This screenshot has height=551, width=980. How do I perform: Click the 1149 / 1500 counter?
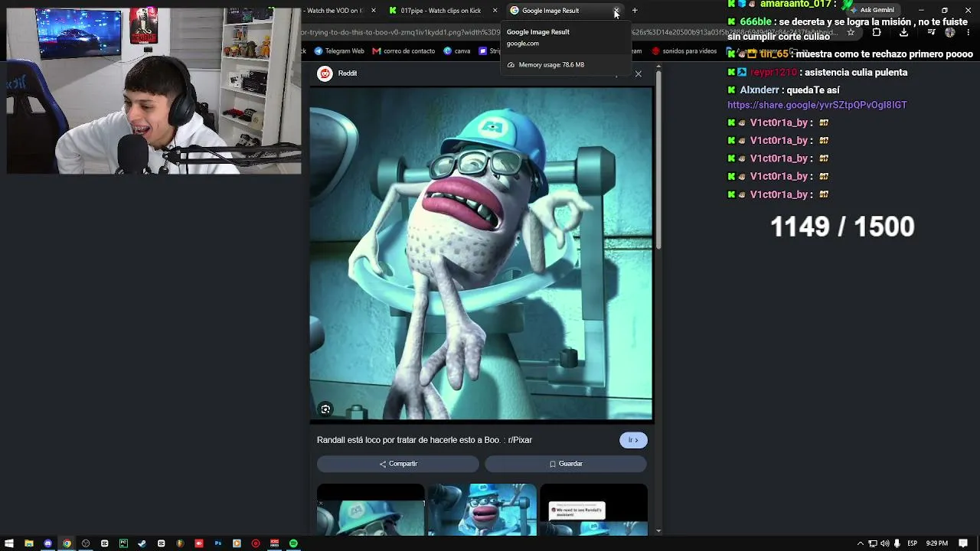point(842,227)
